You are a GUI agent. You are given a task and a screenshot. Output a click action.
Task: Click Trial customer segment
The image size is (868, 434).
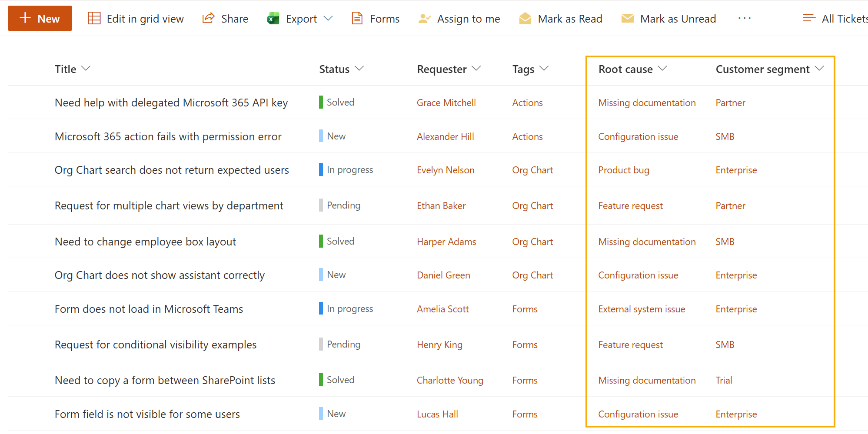pyautogui.click(x=724, y=380)
